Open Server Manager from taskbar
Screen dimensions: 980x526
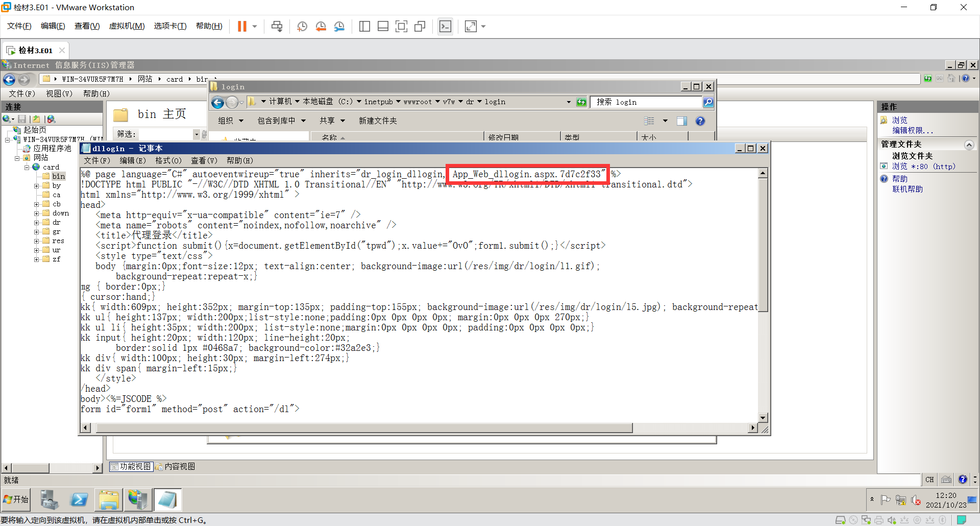pyautogui.click(x=50, y=499)
